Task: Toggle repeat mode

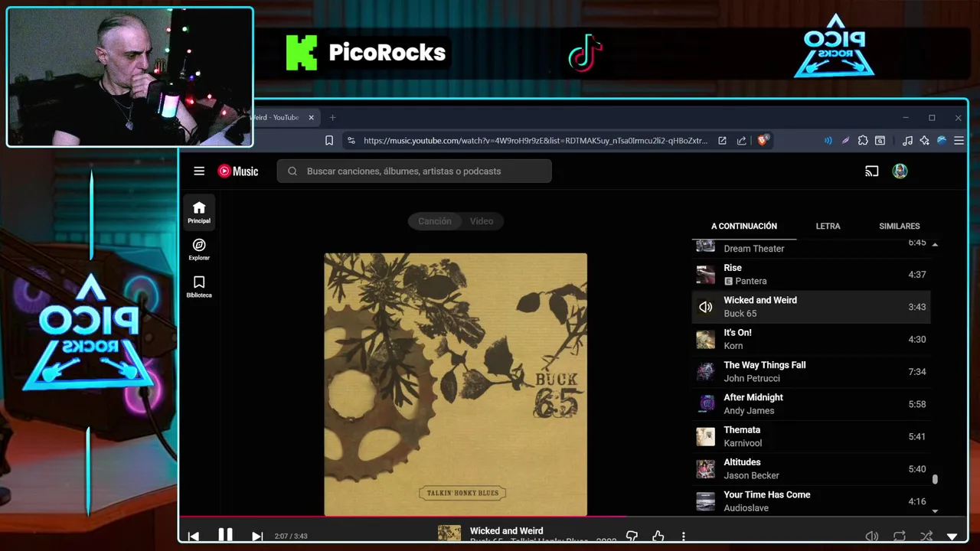Action: (x=899, y=536)
